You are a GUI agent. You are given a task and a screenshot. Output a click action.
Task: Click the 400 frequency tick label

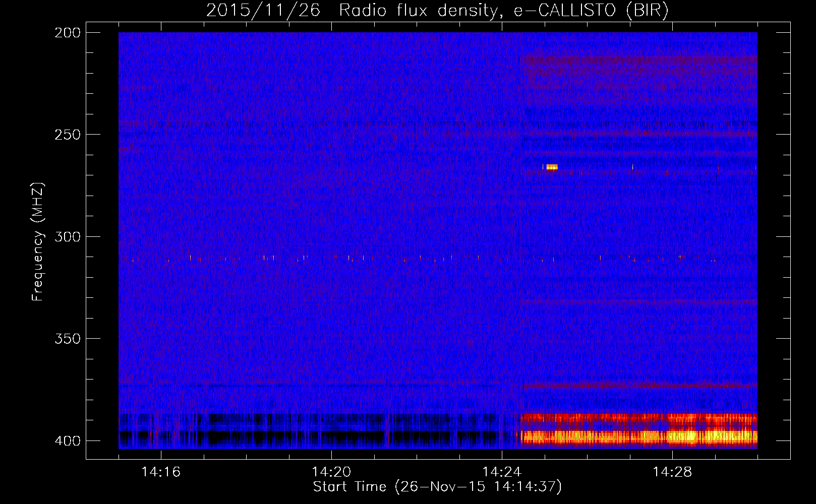(67, 441)
